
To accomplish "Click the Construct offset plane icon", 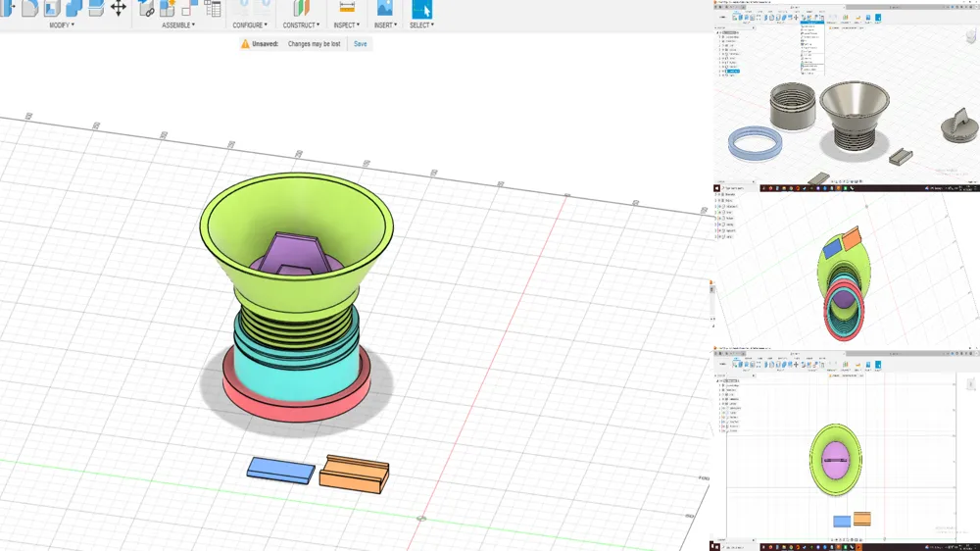I will [x=301, y=8].
